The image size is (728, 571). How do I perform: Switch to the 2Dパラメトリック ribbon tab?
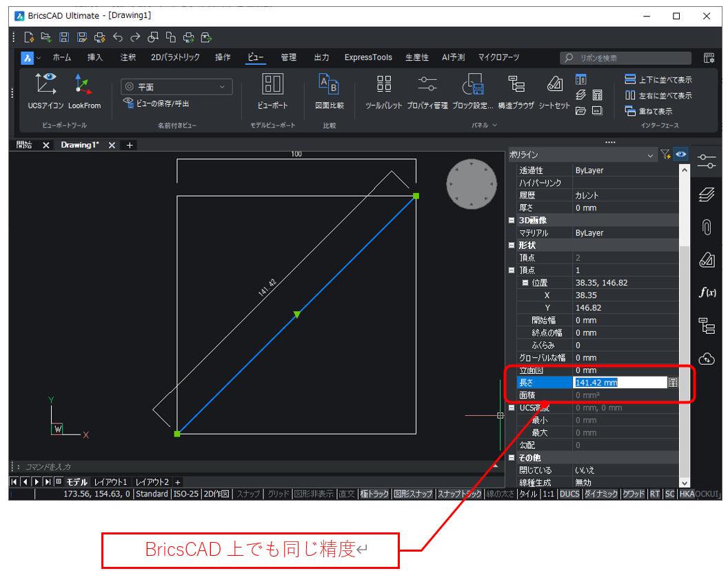(x=175, y=58)
